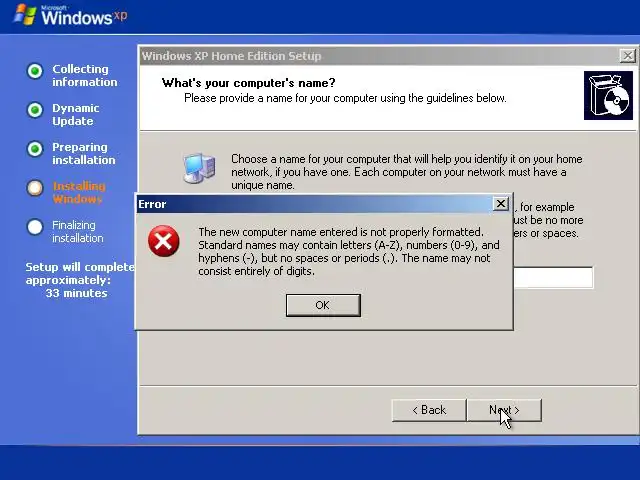
Task: Click 'What's your computer's name?' heading
Action: click(249, 83)
